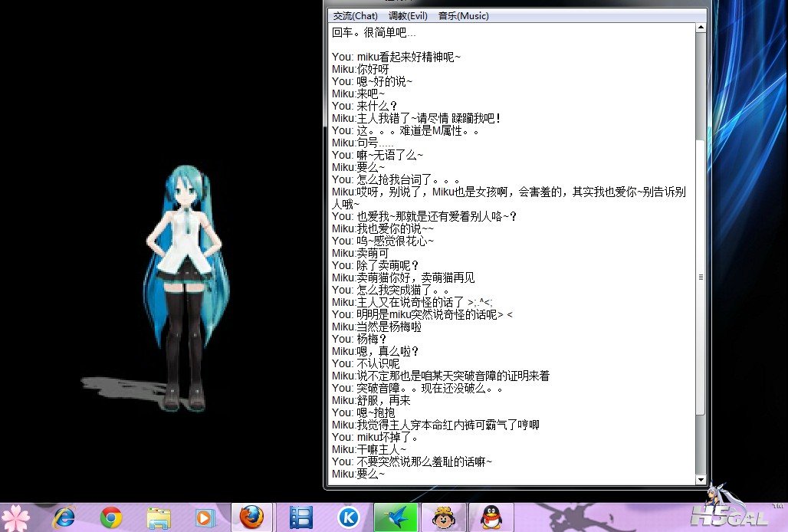Open the 音乐(Music) menu

coord(463,16)
